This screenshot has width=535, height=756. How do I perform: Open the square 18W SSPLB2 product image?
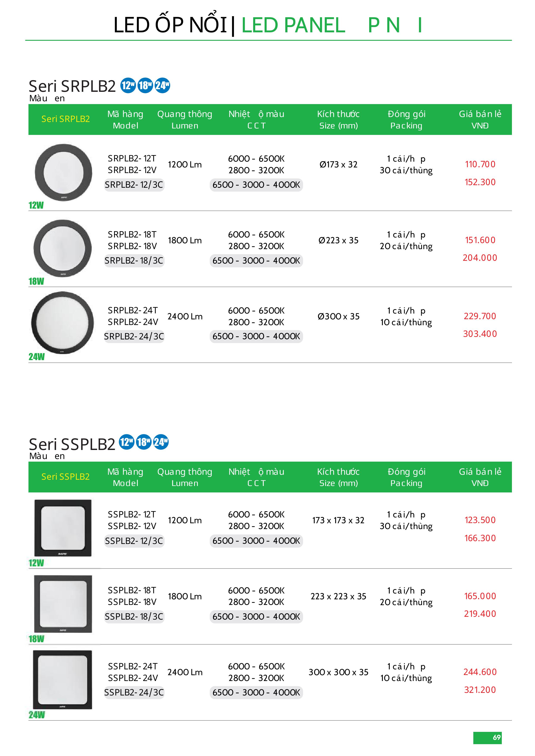63,604
